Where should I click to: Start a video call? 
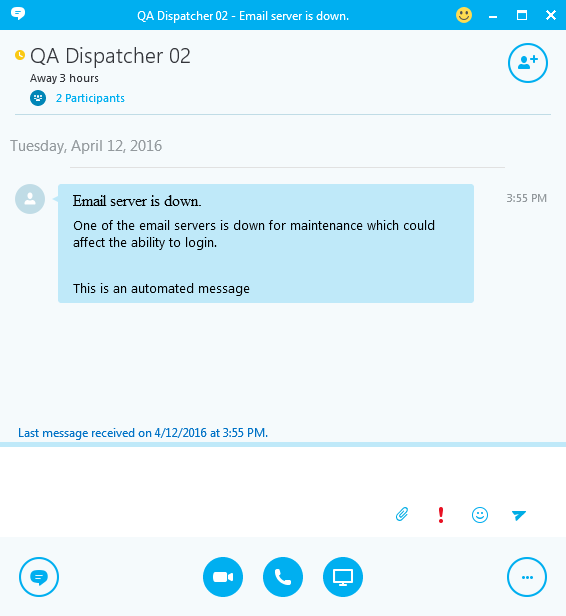pyautogui.click(x=223, y=577)
